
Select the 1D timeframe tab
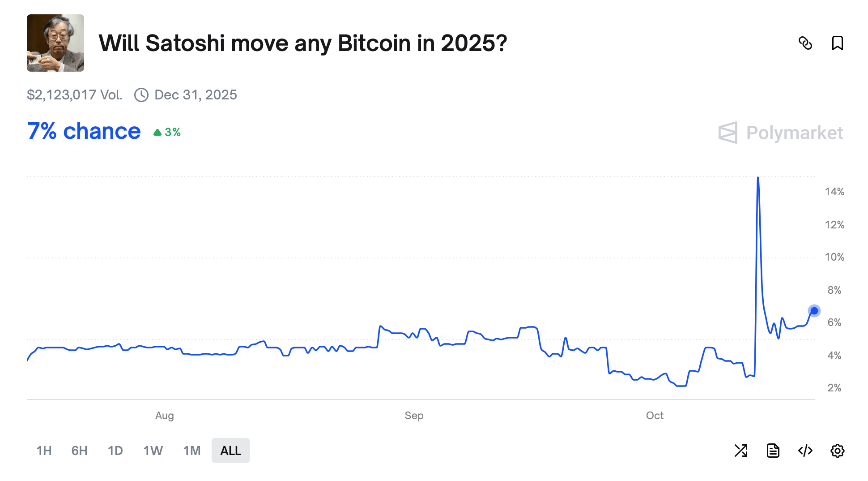pos(115,451)
